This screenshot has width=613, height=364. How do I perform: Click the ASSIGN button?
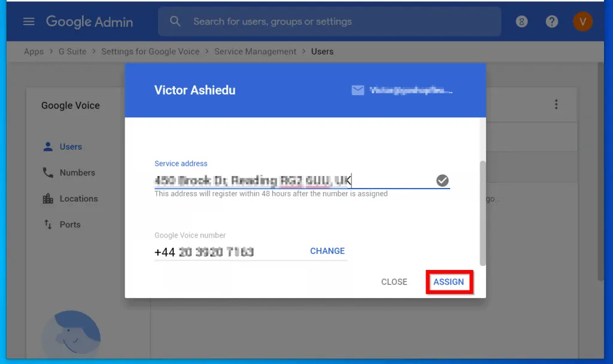click(x=448, y=282)
